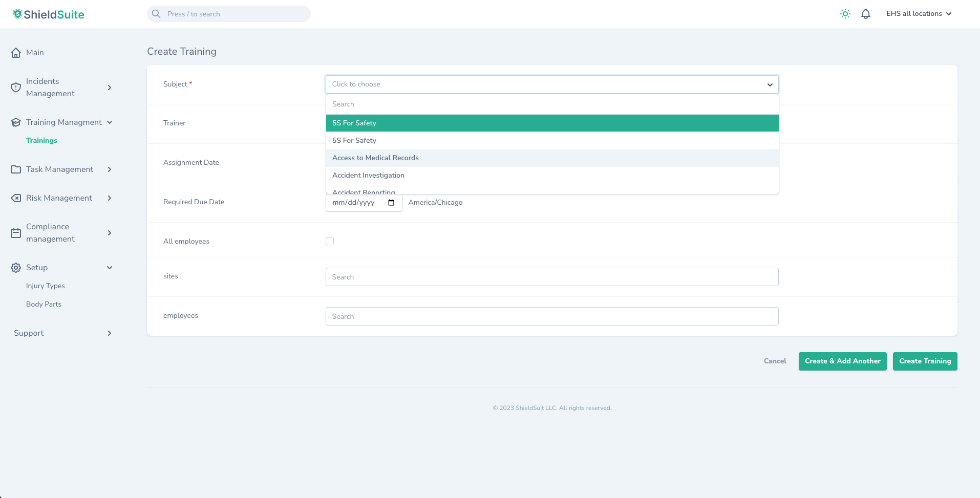Check the All employees checkbox
The image size is (980, 498).
click(330, 241)
